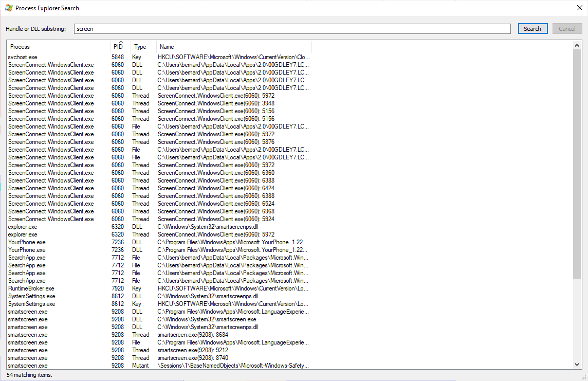Focus the Handle or DLL substring field

(x=292, y=29)
